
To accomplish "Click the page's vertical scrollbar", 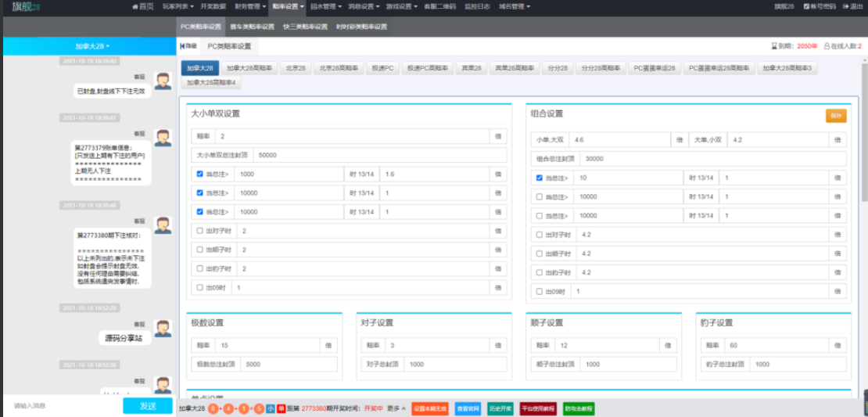I will pyautogui.click(x=863, y=156).
